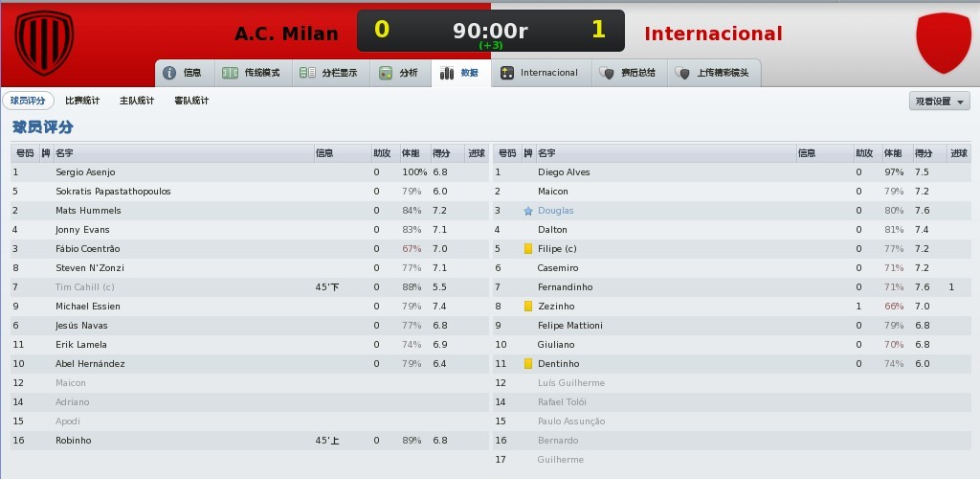
Task: Sort Internacional table by 体能 column header
Action: coord(893,153)
